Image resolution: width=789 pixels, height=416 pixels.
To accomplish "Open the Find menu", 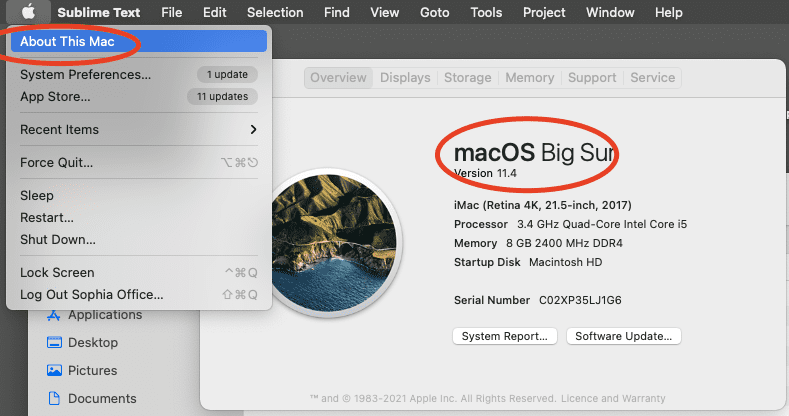I will tap(337, 12).
